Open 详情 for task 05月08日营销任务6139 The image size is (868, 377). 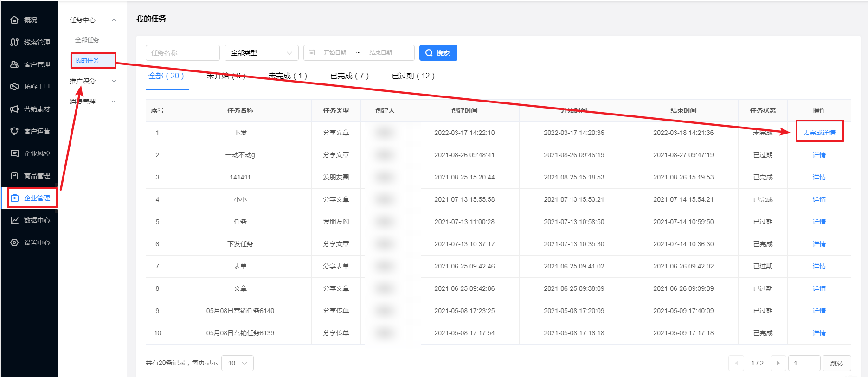[819, 333]
